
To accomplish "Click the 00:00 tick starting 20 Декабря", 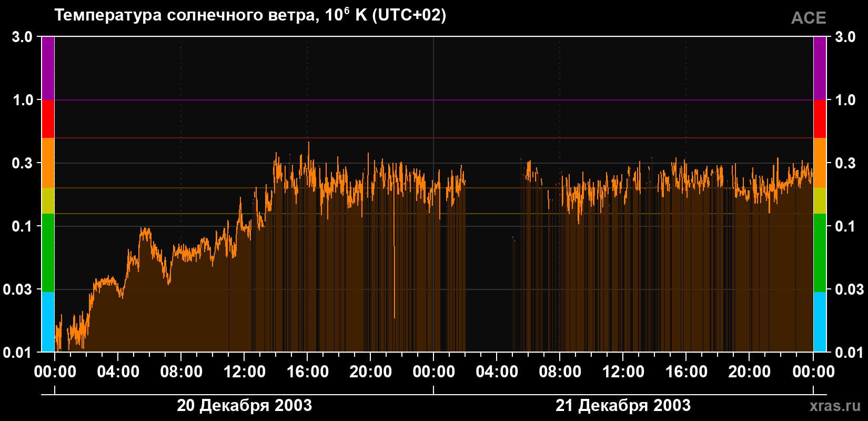I will 55,372.
